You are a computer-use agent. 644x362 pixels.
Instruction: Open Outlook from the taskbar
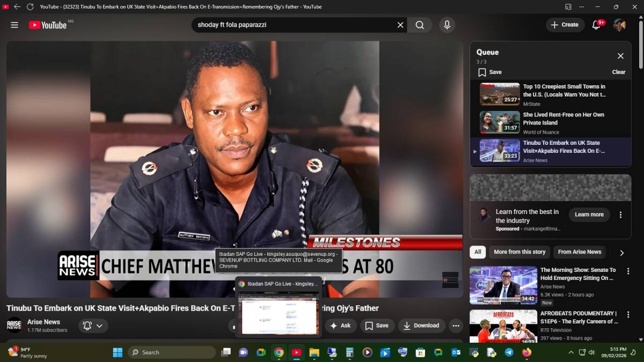[456, 352]
